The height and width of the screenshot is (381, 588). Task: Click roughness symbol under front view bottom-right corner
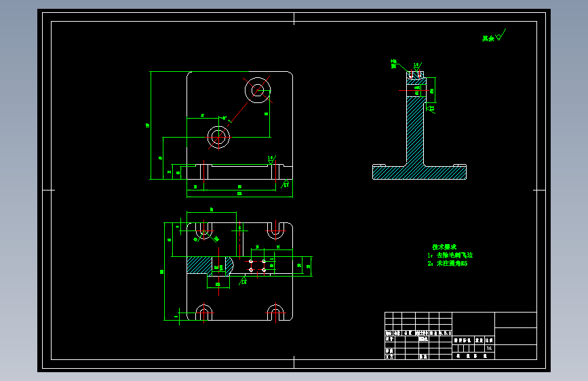point(285,184)
